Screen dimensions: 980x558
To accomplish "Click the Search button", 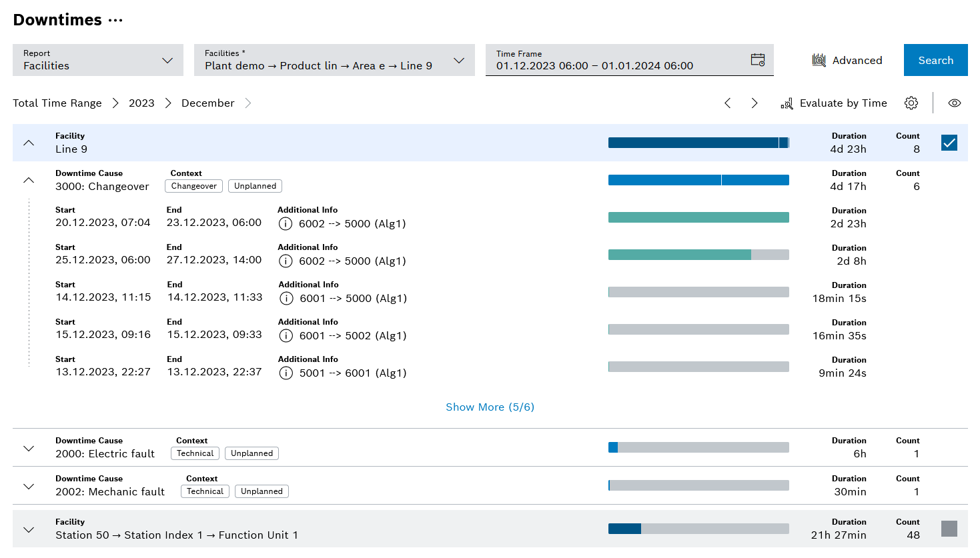I will coord(935,59).
